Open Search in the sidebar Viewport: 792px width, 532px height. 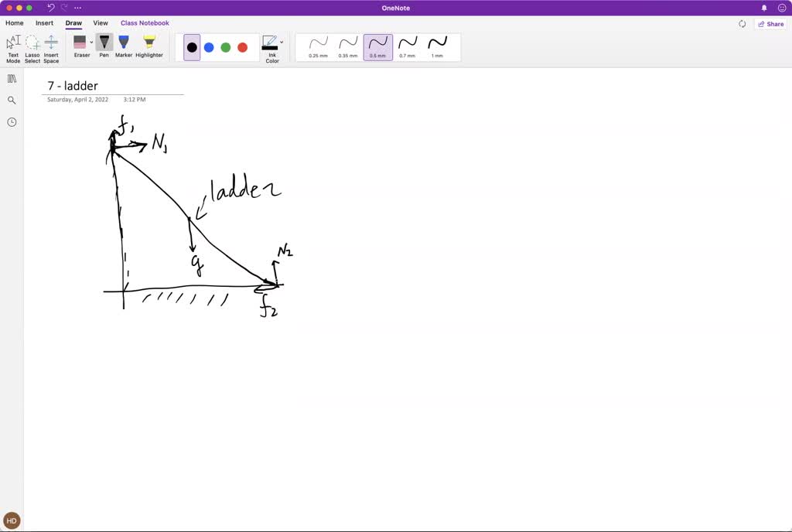tap(12, 100)
